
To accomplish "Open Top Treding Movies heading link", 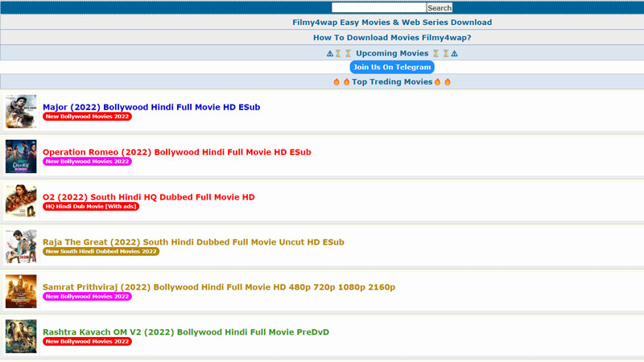I will point(392,82).
